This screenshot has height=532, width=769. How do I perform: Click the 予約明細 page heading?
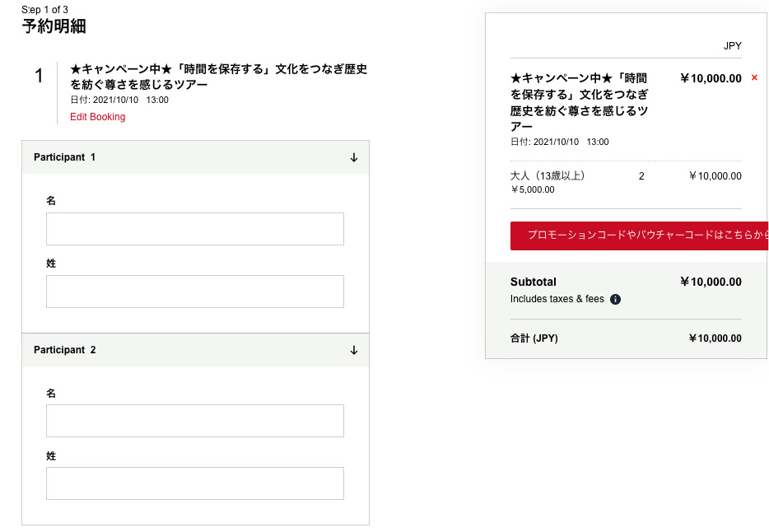point(54,26)
